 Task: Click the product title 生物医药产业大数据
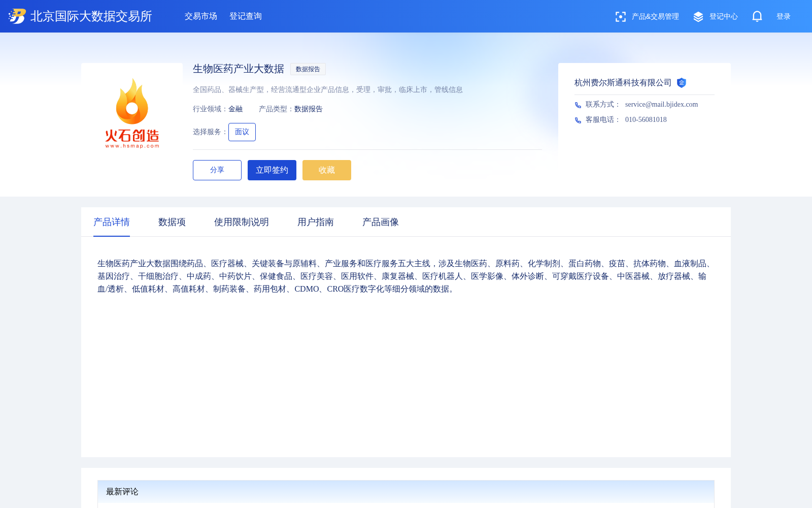click(239, 69)
